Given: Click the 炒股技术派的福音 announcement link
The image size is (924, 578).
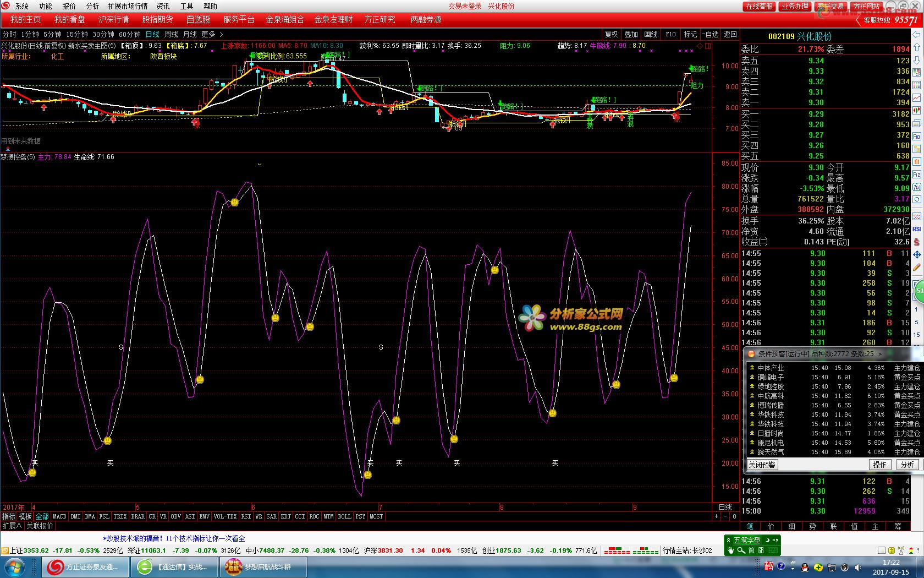Looking at the screenshot, I should (x=174, y=538).
